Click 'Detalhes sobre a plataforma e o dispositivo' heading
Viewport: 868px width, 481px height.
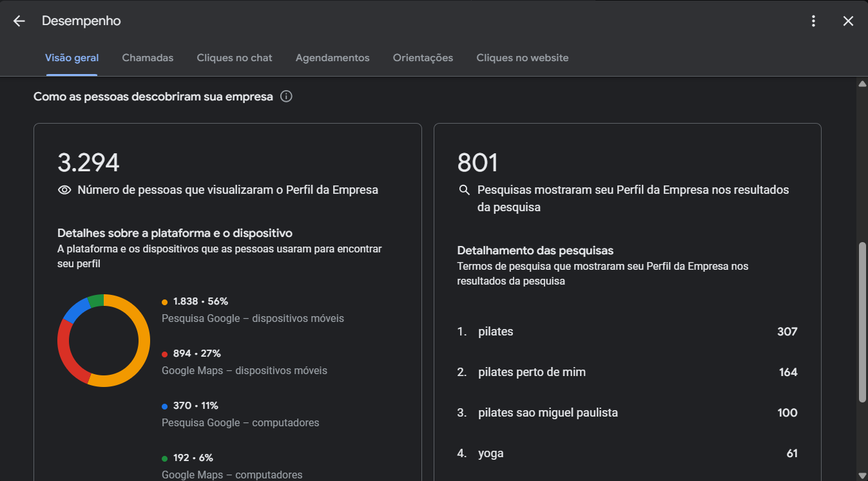(175, 233)
